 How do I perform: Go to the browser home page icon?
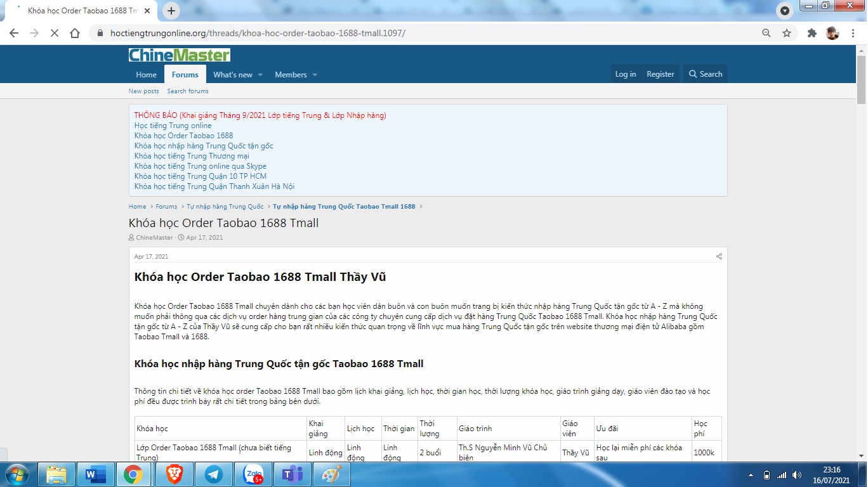(75, 33)
